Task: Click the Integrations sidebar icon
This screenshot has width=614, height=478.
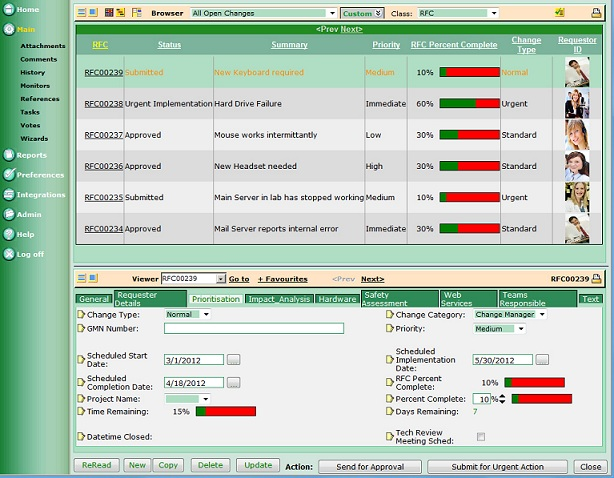Action: pos(9,195)
